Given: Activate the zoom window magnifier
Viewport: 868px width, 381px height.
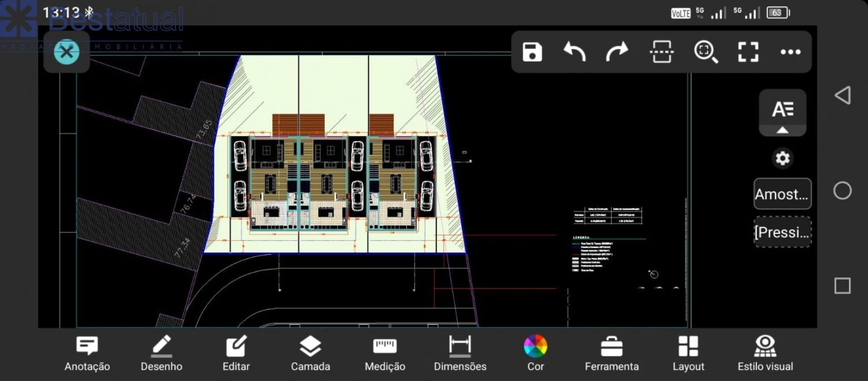Looking at the screenshot, I should click(706, 52).
